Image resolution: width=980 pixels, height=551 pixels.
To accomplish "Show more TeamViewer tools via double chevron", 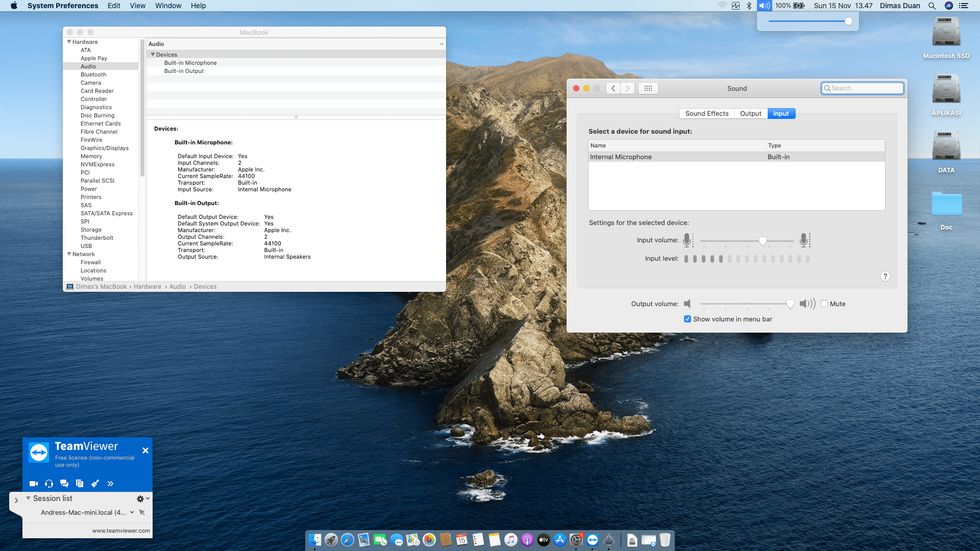I will point(110,484).
